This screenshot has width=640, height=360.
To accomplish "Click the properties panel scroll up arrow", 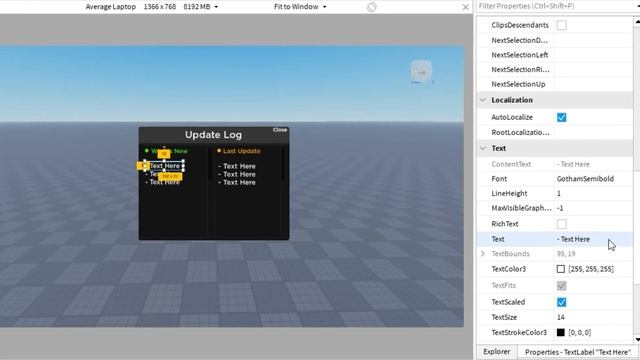I will (637, 22).
